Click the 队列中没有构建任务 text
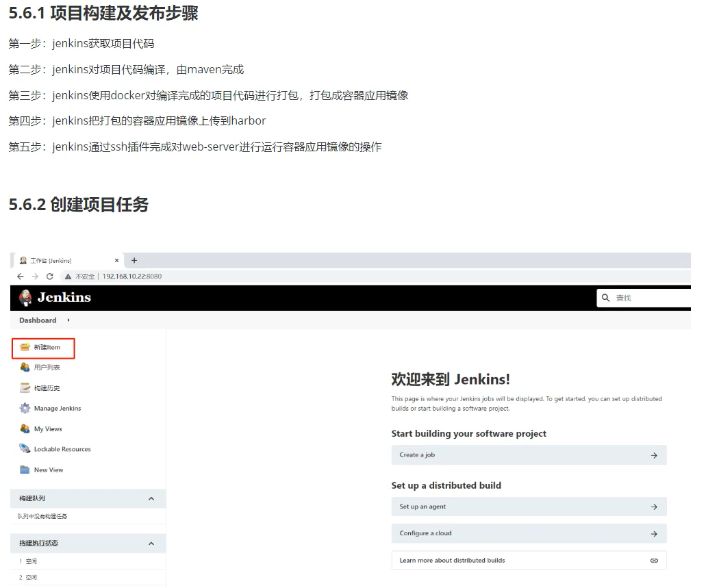Screen dimensions: 706x588 click(42, 516)
